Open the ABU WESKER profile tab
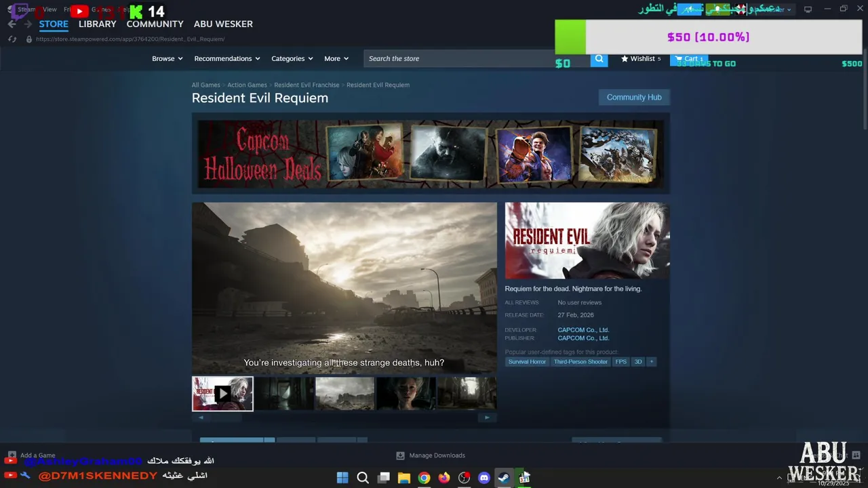The height and width of the screenshot is (488, 868). [x=223, y=24]
